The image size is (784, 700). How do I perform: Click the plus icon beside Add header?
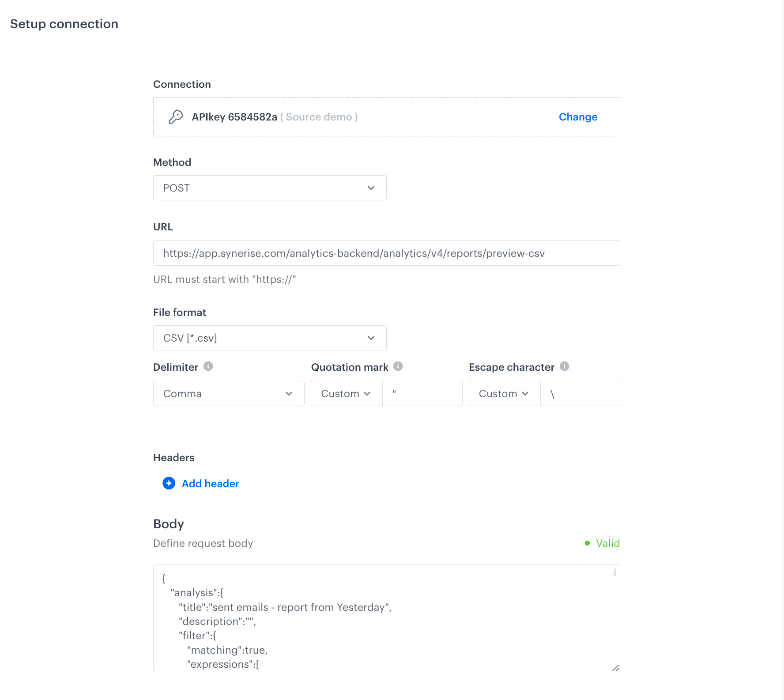click(x=168, y=483)
